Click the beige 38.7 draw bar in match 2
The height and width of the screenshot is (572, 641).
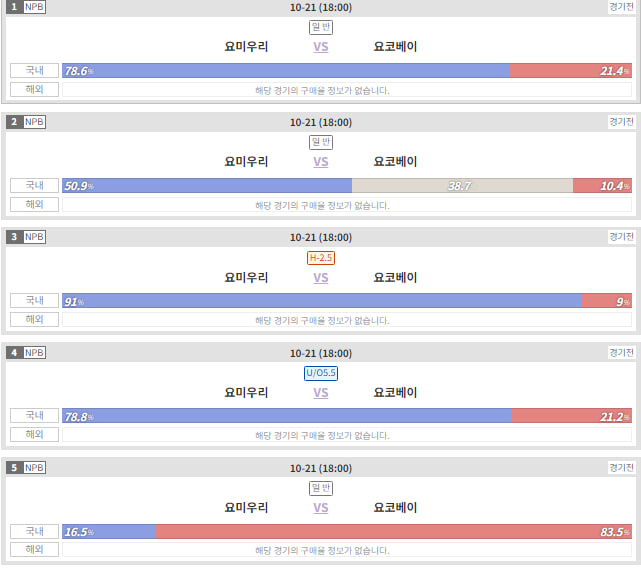(462, 186)
